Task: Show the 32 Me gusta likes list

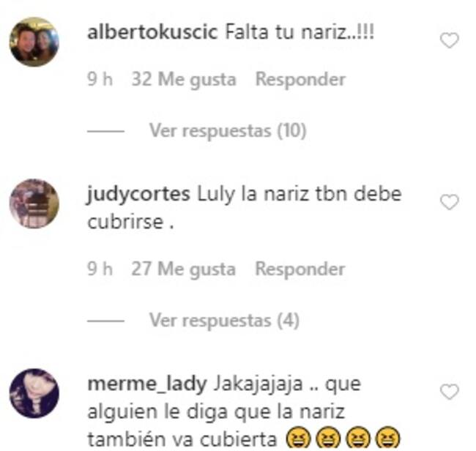Action: tap(184, 80)
